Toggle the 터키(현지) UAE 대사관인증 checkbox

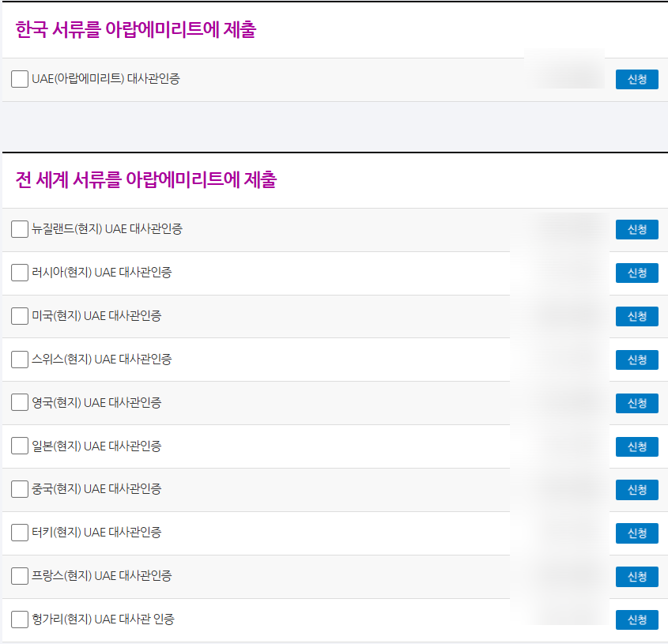click(20, 533)
